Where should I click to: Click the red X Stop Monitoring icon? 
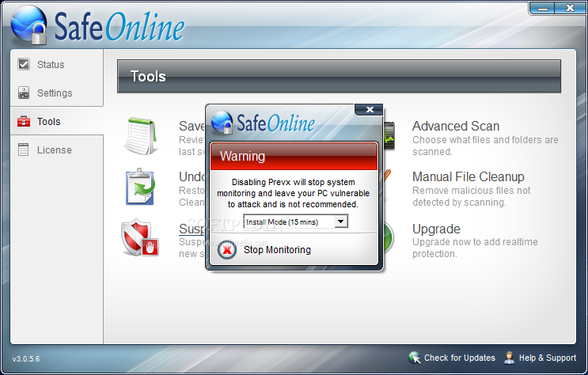point(227,250)
